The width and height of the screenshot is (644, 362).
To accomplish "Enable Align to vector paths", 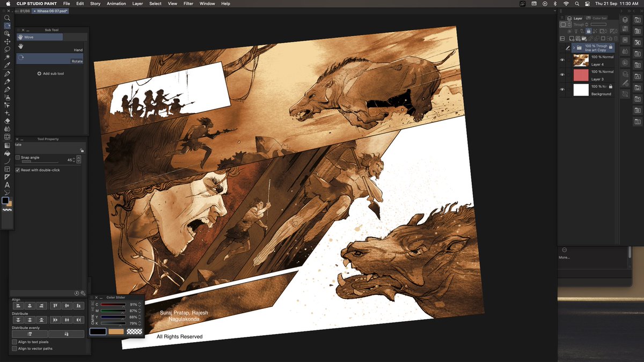I will pyautogui.click(x=14, y=349).
